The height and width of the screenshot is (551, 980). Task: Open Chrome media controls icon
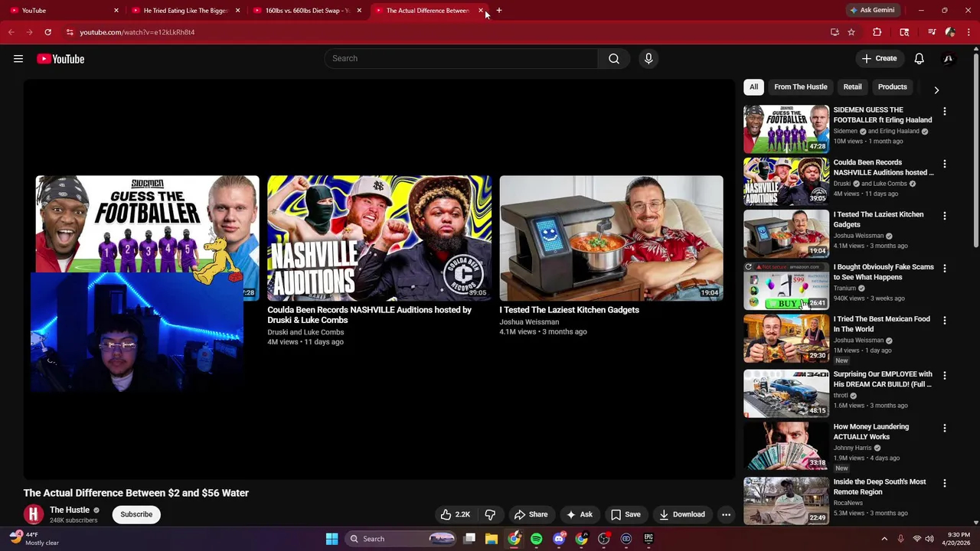[x=932, y=32]
